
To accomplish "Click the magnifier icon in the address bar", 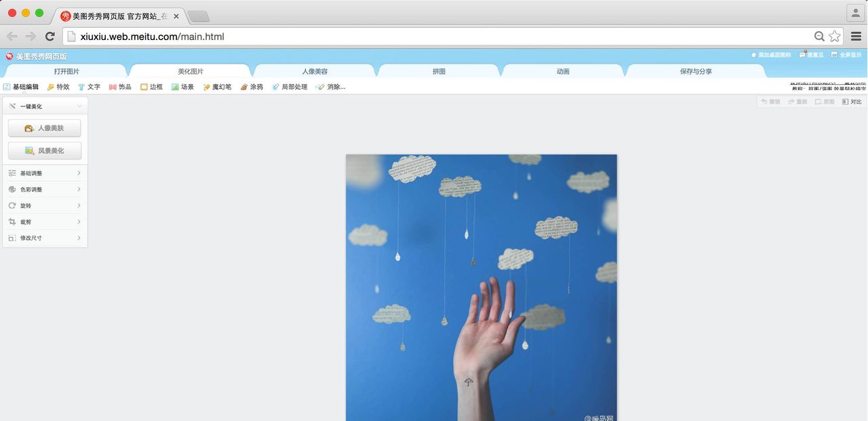I will pyautogui.click(x=819, y=37).
